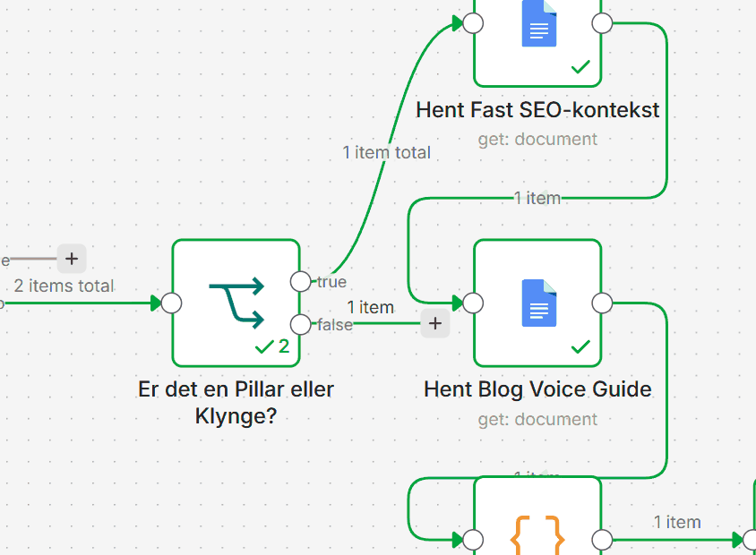Image resolution: width=756 pixels, height=555 pixels.
Task: Click the input connector of Hent Blog Voice Guide
Action: tap(473, 303)
